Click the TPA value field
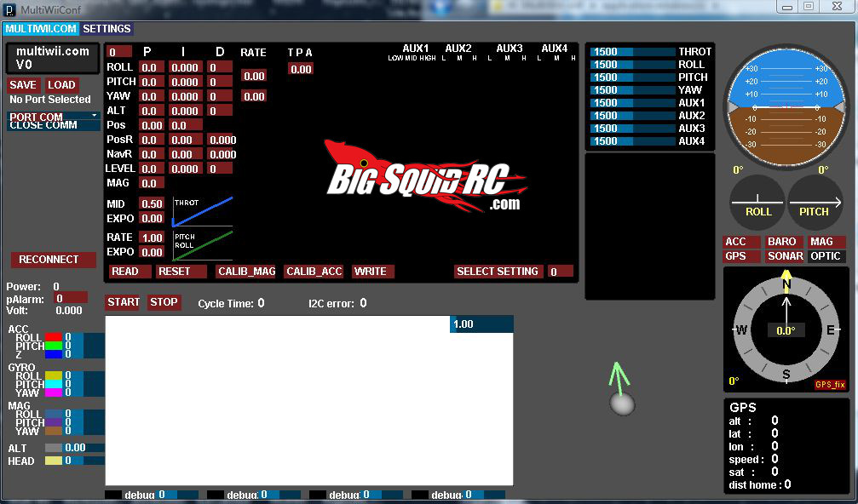Screen dimensions: 858x504 click(x=301, y=69)
